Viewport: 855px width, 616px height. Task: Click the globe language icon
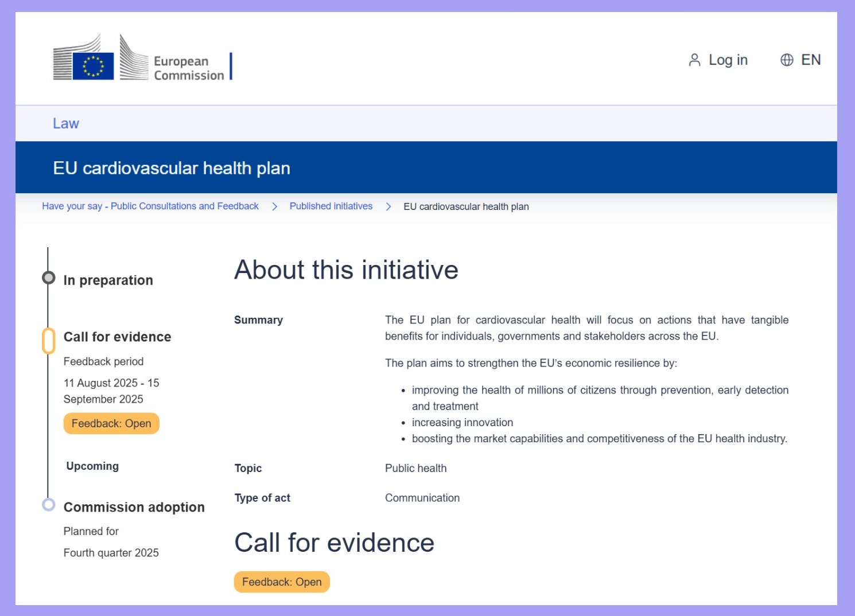coord(787,60)
